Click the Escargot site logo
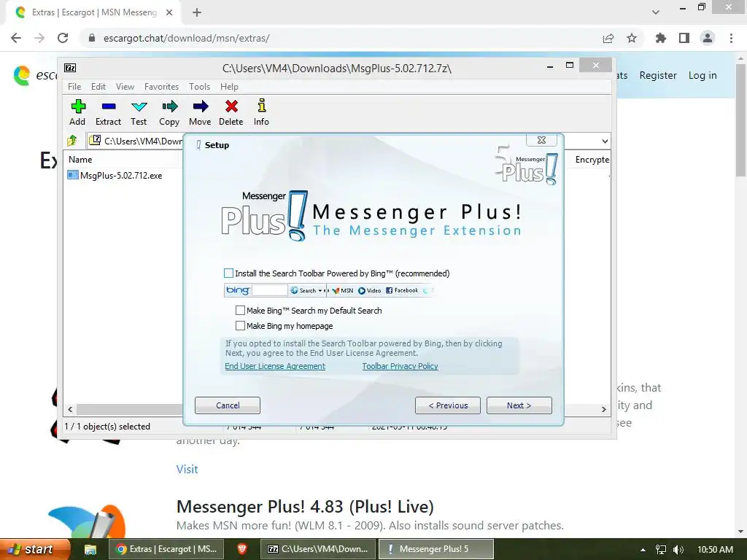This screenshot has width=747, height=560. point(21,75)
